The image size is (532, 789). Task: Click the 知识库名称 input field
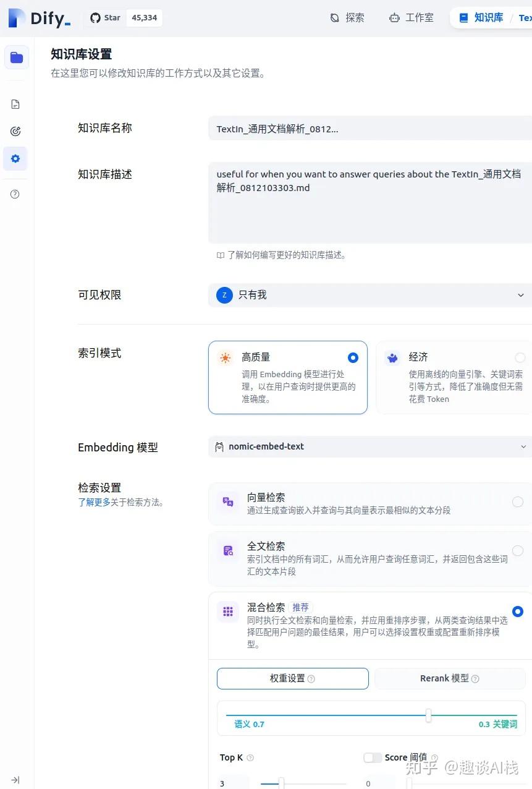pos(371,129)
